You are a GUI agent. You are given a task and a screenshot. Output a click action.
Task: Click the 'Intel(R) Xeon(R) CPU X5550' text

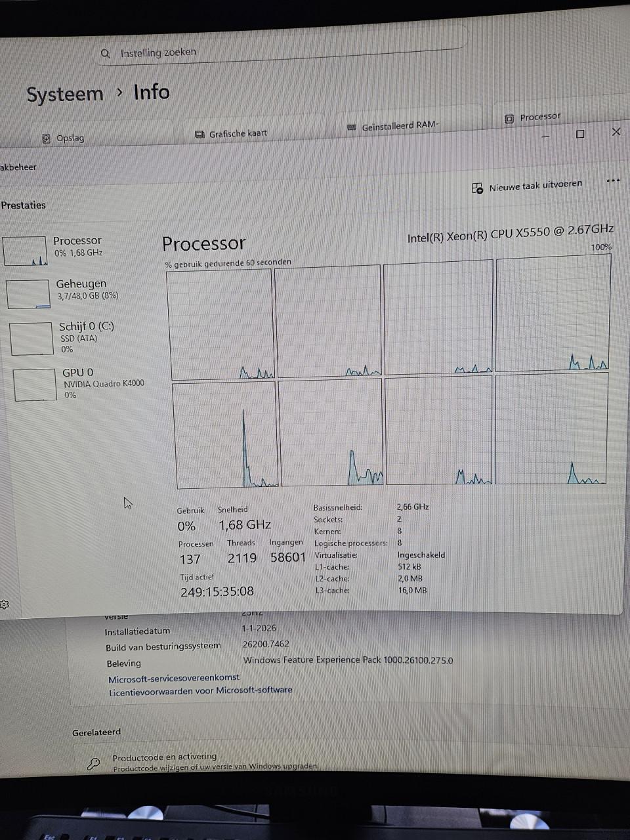pyautogui.click(x=511, y=233)
